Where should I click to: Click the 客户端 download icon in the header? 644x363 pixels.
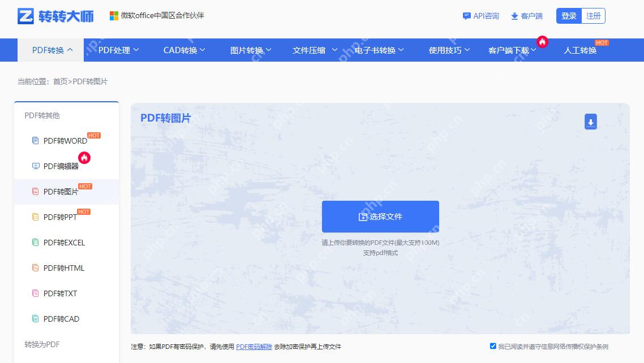coord(514,16)
